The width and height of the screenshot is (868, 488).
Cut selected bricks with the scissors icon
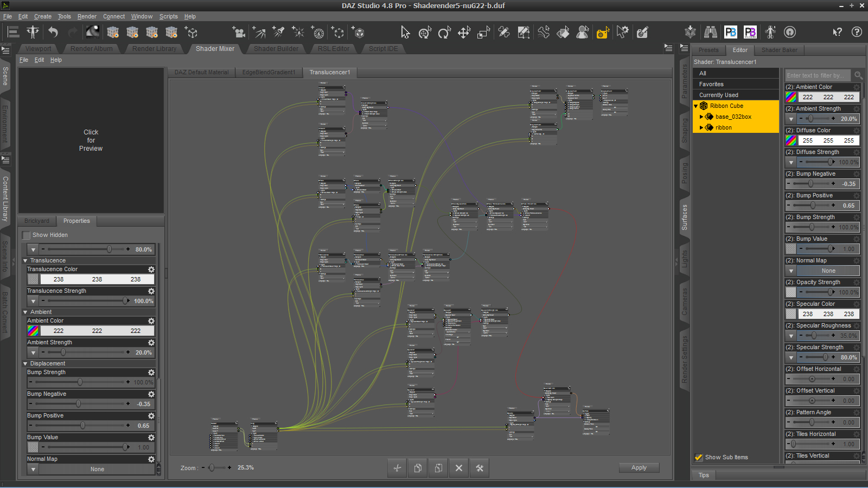397,468
